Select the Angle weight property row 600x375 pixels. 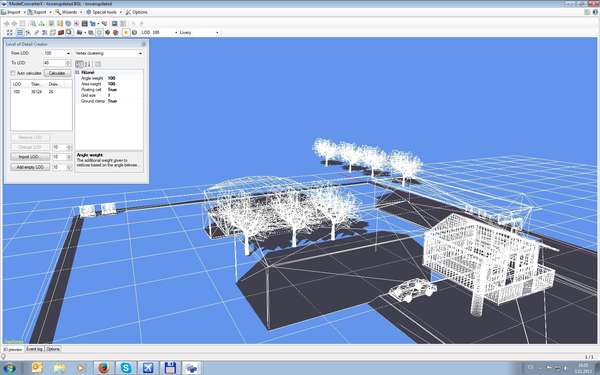pos(109,78)
